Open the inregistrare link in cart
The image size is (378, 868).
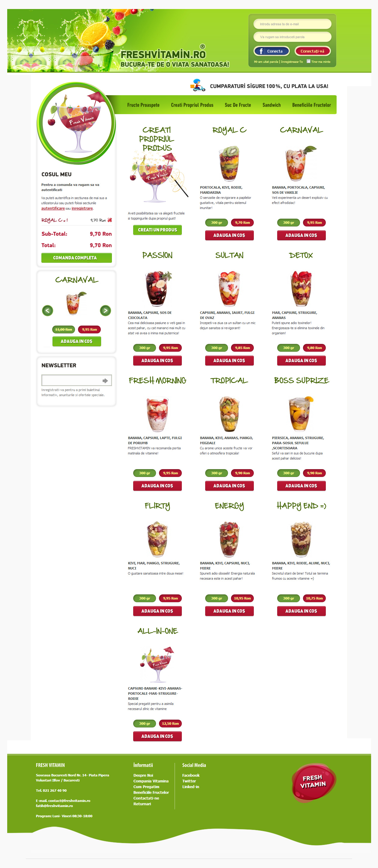(82, 208)
